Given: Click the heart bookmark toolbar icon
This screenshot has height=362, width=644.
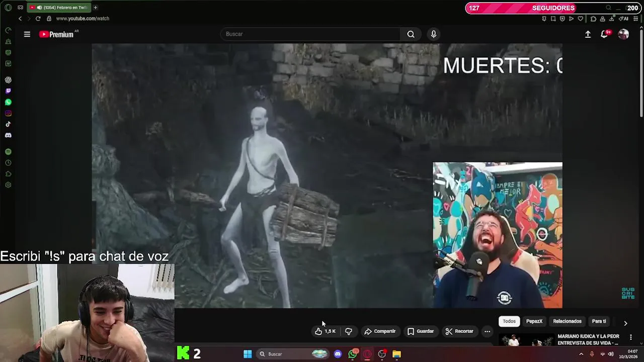Looking at the screenshot, I should click(x=580, y=19).
